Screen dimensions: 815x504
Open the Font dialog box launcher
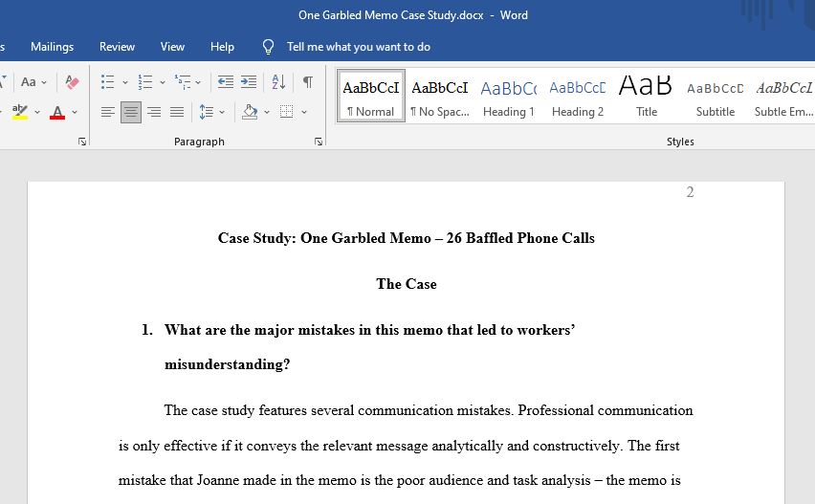pyautogui.click(x=82, y=142)
